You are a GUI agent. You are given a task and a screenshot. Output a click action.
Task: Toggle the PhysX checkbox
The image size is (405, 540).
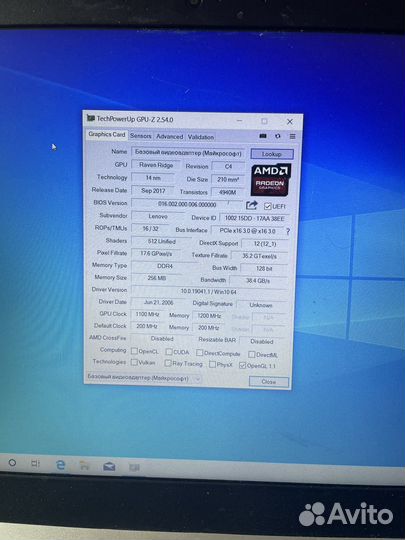[x=212, y=364]
